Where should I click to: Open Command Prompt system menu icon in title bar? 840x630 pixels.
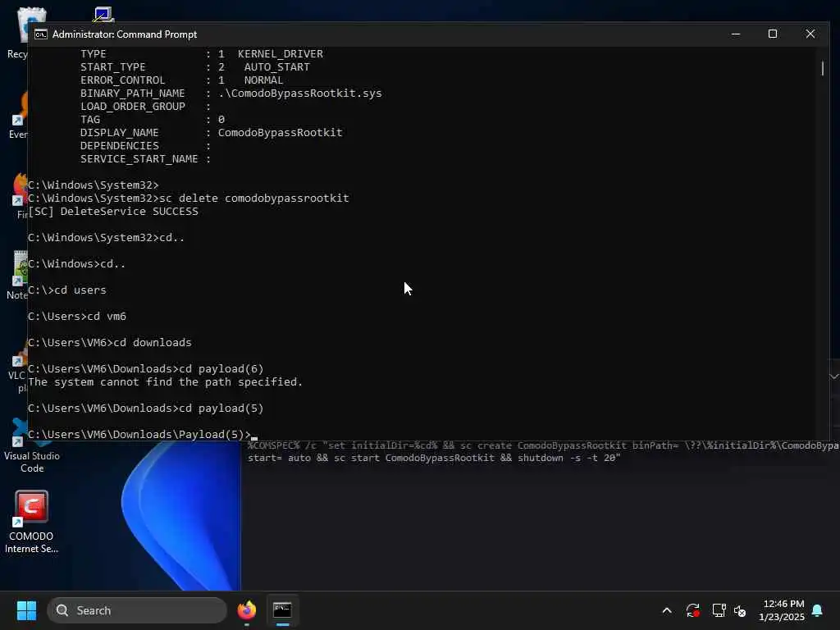[41, 34]
